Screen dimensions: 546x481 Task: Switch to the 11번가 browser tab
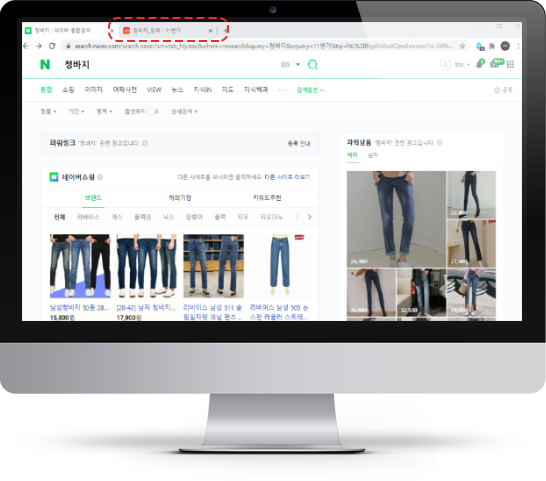point(166,31)
